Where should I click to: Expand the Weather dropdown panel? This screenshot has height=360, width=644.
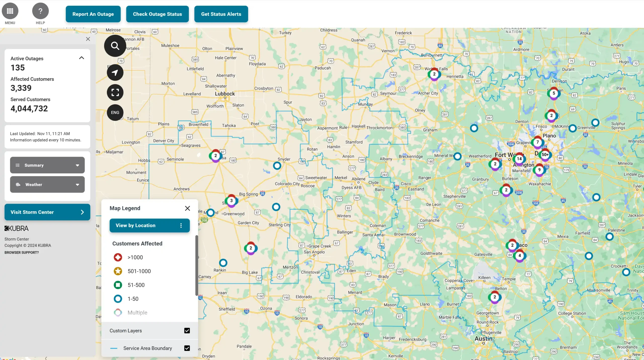tap(47, 185)
